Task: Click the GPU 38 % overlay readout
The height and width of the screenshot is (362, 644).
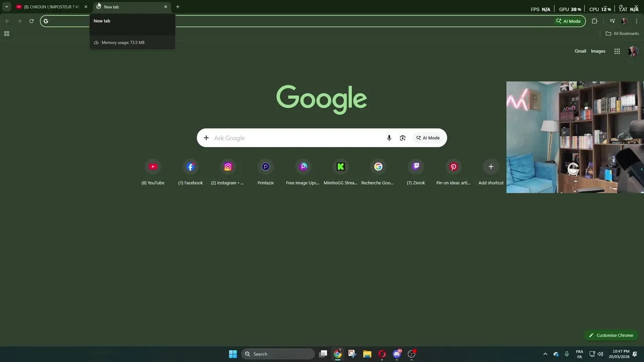Action: [570, 9]
